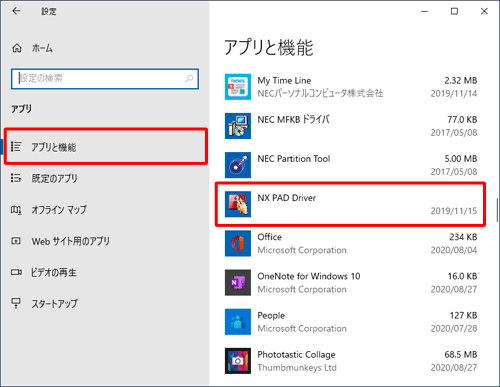Click the オフライン マップ map icon
This screenshot has width=500, height=387.
pos(16,210)
